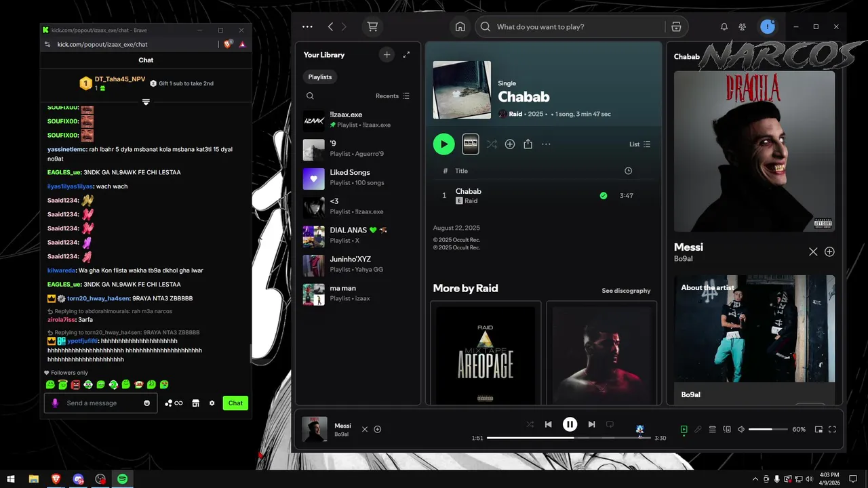Skip to the next track
868x488 pixels.
(591, 424)
